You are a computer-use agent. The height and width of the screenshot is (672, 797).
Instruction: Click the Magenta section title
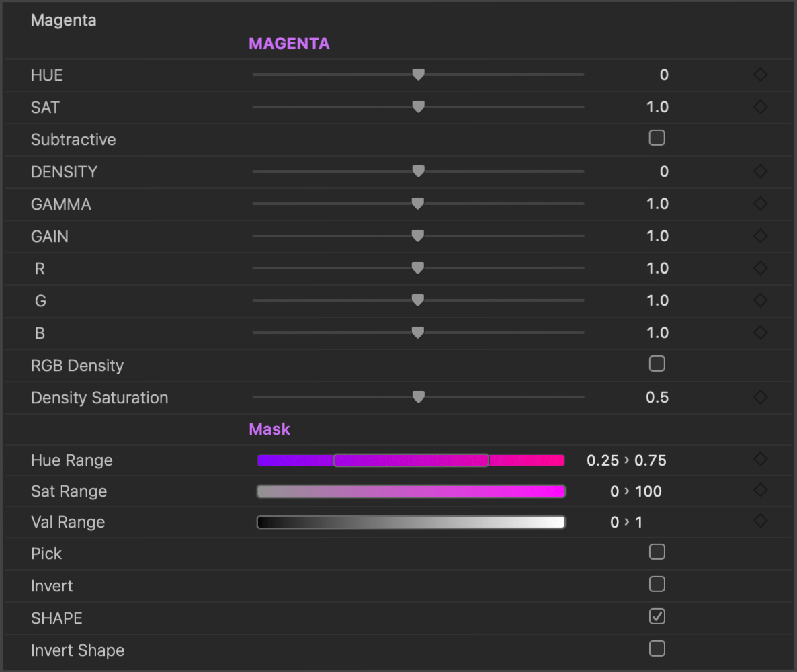point(63,21)
